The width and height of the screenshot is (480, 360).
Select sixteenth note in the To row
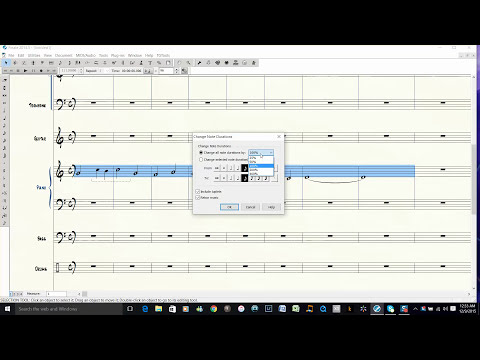tap(252, 178)
